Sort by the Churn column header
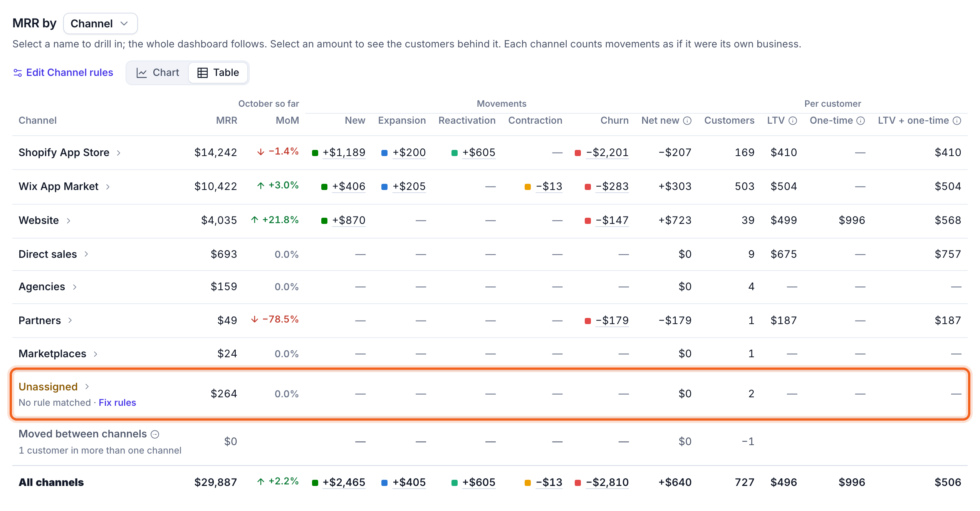 point(614,121)
